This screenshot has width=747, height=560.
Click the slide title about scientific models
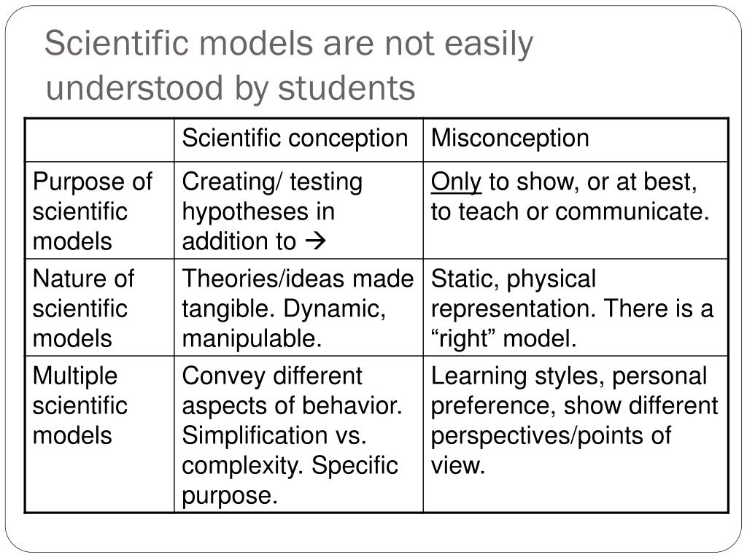289,66
